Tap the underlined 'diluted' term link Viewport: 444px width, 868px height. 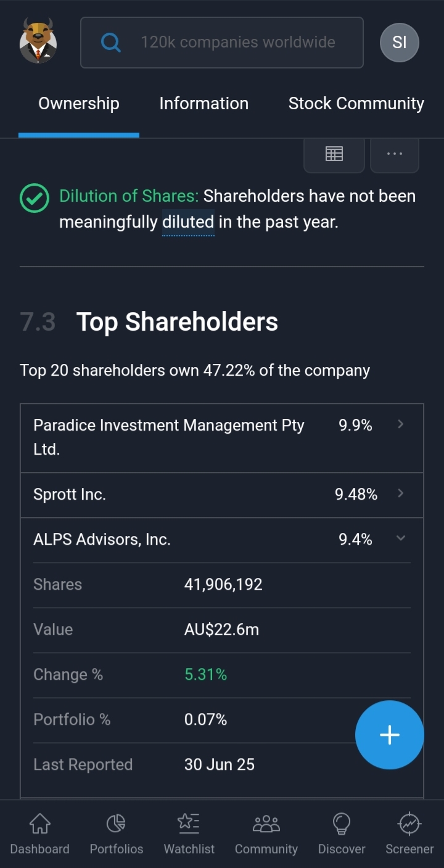point(188,222)
